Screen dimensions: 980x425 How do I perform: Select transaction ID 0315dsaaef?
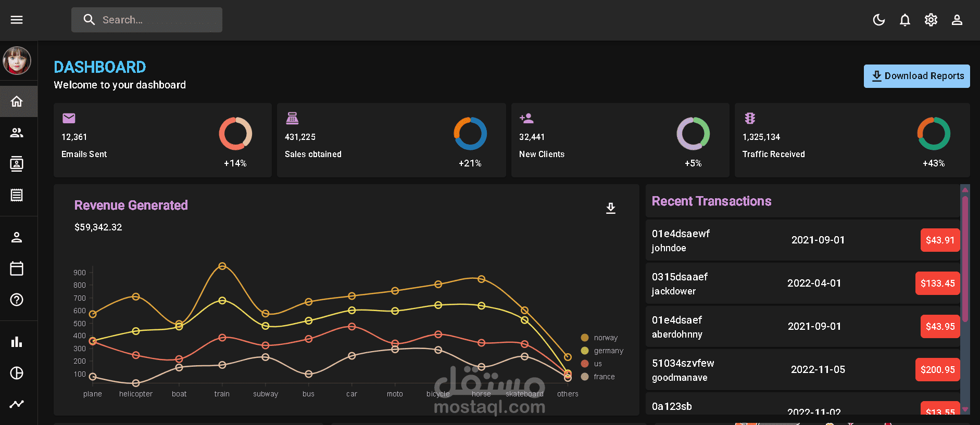[680, 277]
